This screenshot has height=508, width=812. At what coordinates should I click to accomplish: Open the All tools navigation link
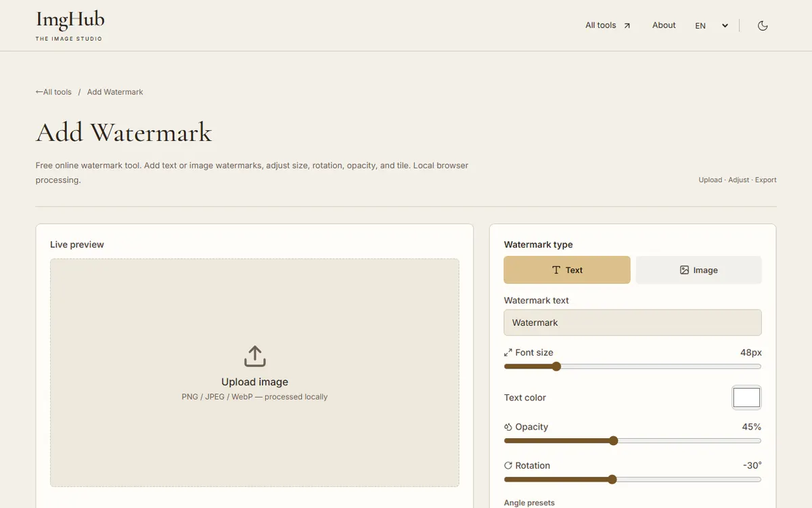[x=608, y=26]
